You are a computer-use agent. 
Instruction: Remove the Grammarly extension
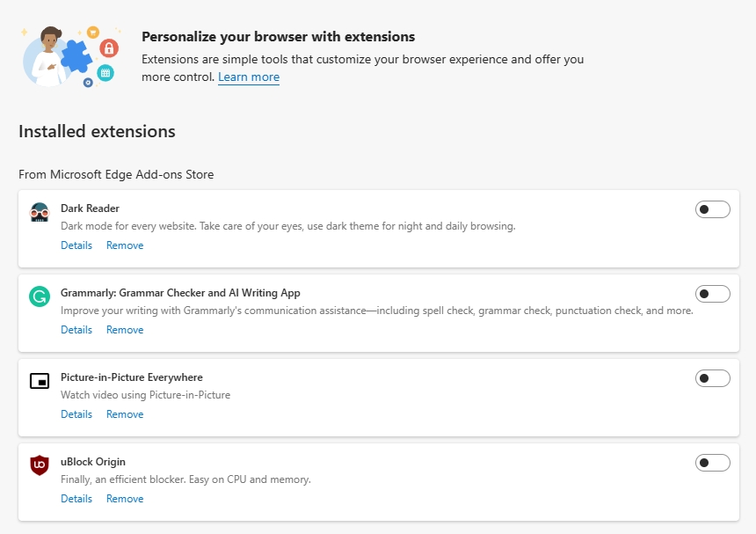click(125, 330)
